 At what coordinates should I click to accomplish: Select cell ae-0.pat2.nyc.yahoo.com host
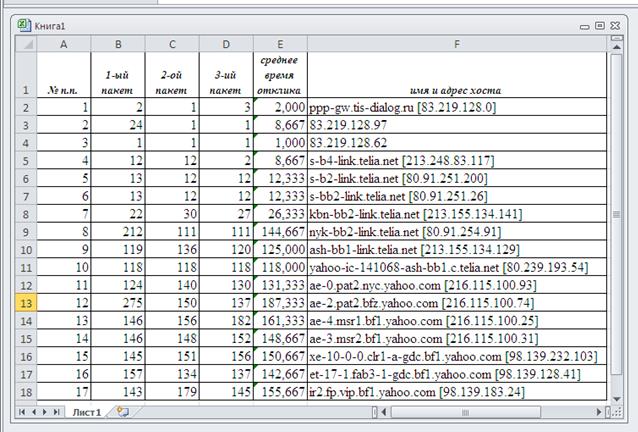tap(457, 285)
